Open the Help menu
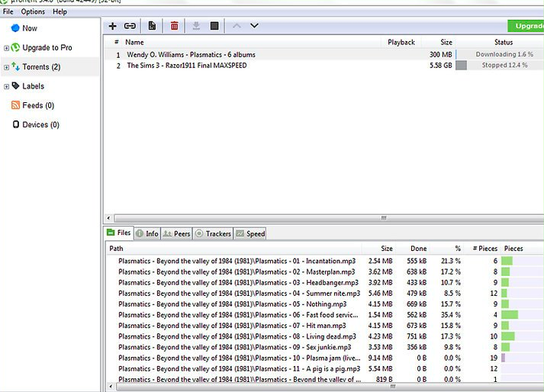Image resolution: width=544 pixels, height=392 pixels. click(60, 11)
